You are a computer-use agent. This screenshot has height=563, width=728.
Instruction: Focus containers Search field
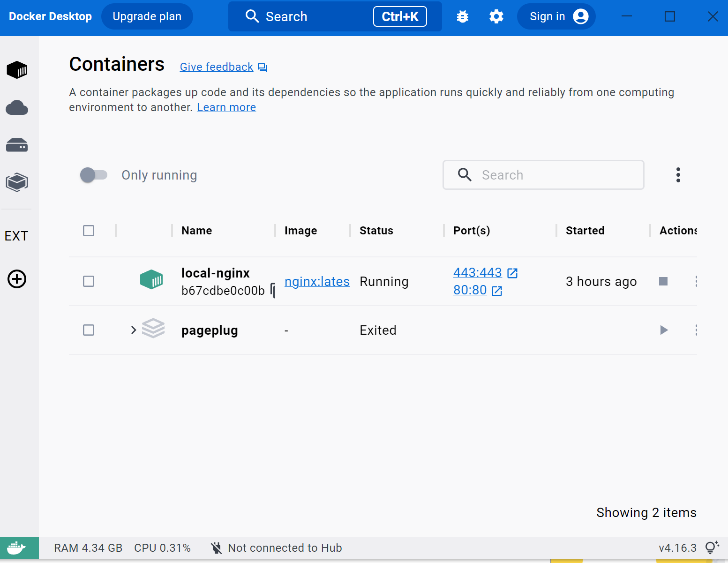tap(543, 175)
